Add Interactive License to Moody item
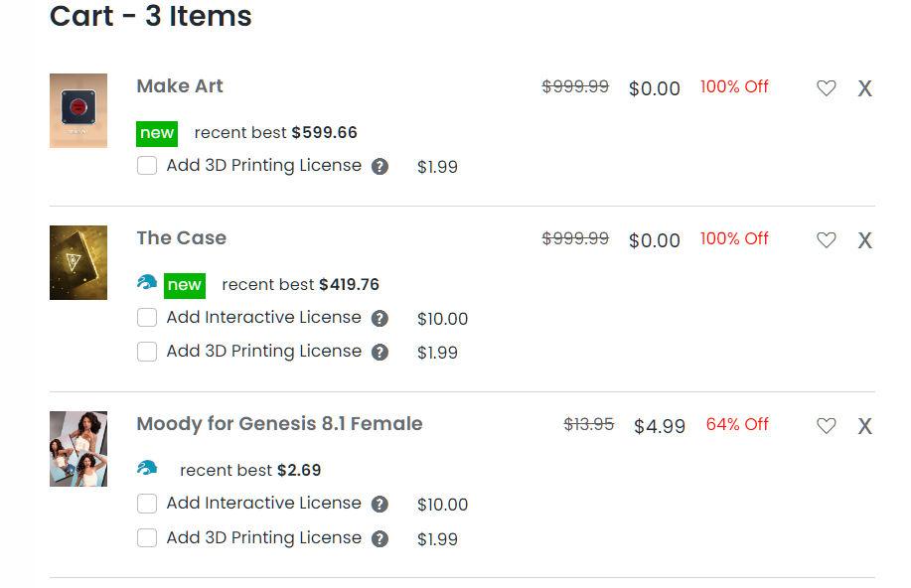Viewport: 911px width, 588px height. tap(147, 504)
